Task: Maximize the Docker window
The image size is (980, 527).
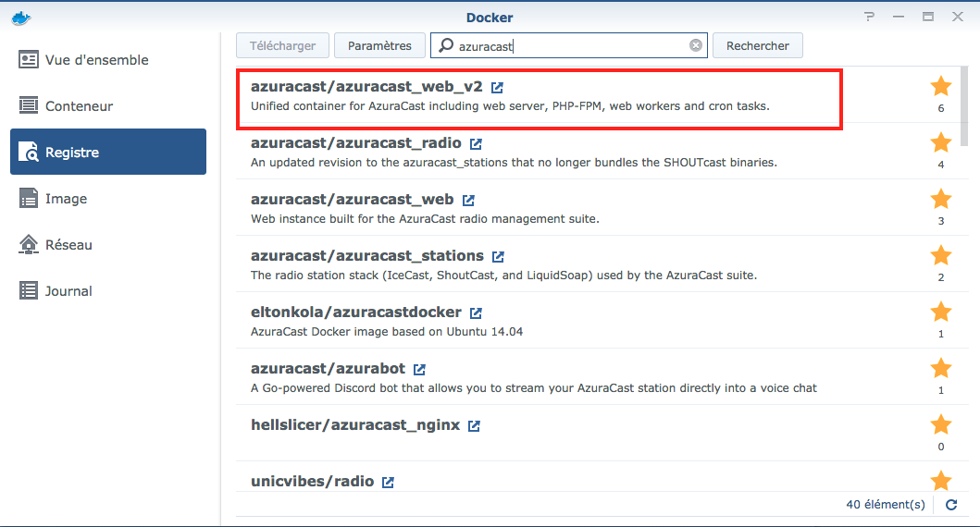Action: coord(928,17)
